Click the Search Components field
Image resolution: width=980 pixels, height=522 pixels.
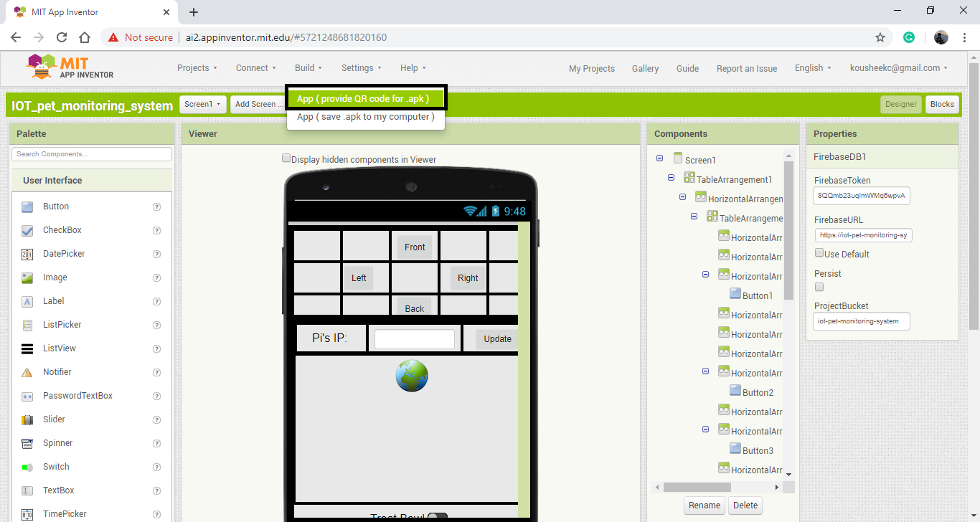[91, 154]
